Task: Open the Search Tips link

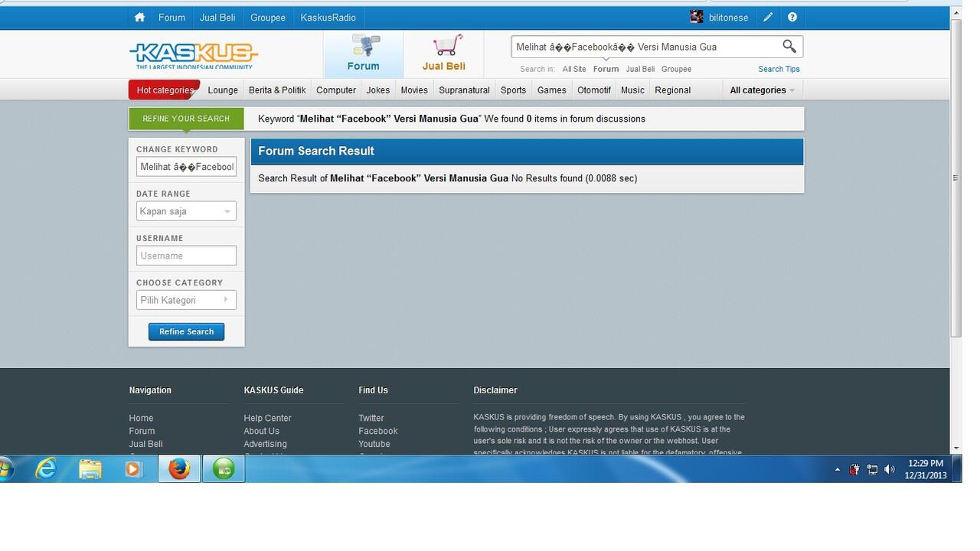Action: (779, 69)
